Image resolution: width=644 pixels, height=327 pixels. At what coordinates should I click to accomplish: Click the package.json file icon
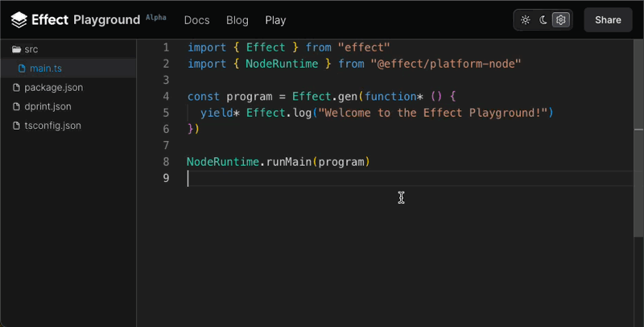16,88
